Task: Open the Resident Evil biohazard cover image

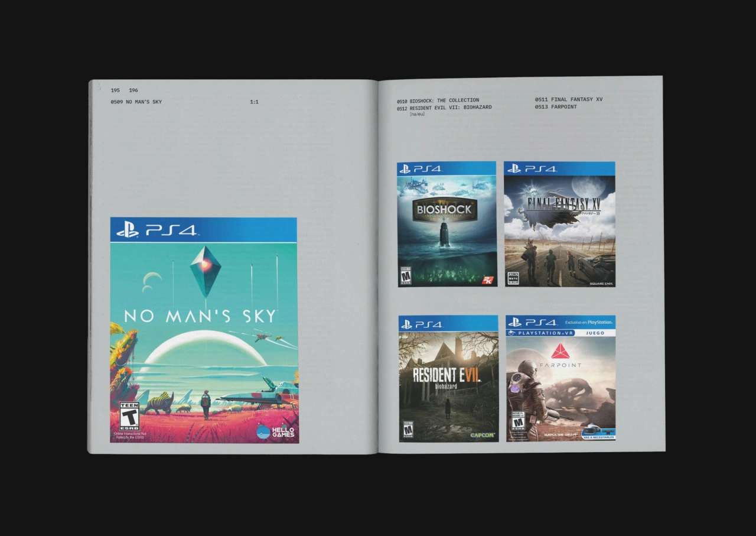Action: point(449,379)
